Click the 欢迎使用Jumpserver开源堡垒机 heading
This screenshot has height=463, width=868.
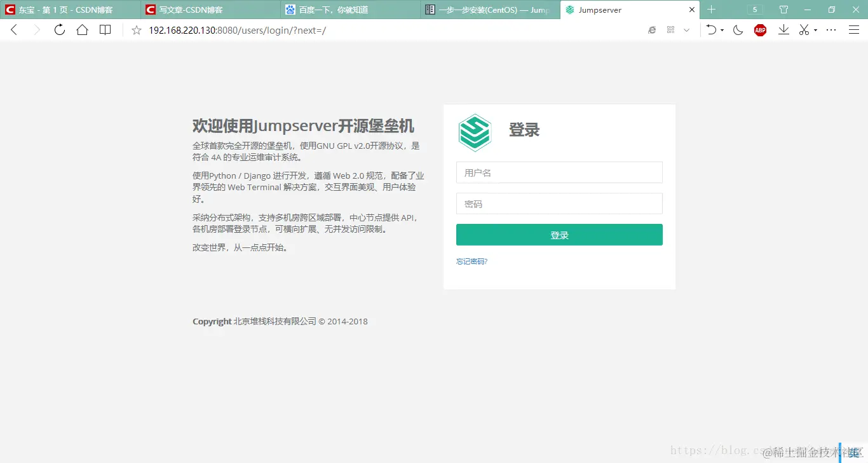pos(304,125)
